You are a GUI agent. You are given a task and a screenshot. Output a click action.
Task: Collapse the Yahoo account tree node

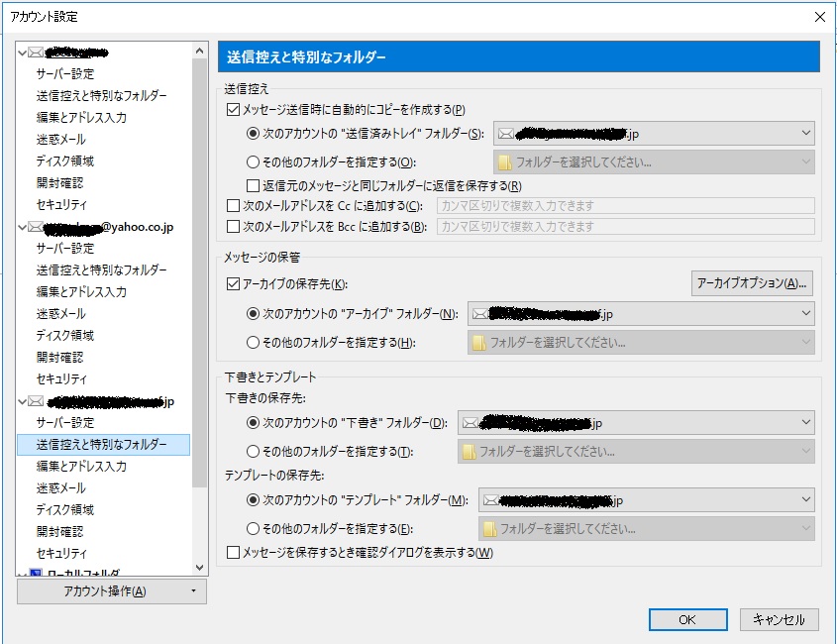[x=23, y=227]
